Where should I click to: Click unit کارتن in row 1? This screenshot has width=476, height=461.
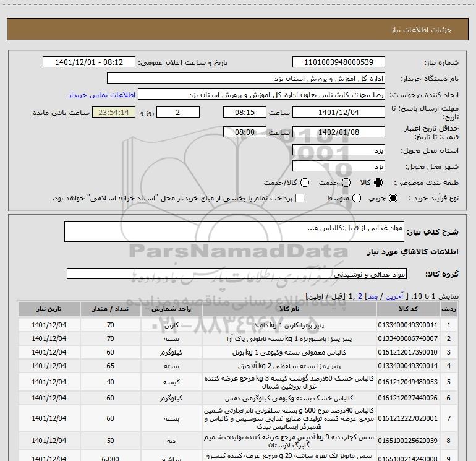pos(171,325)
